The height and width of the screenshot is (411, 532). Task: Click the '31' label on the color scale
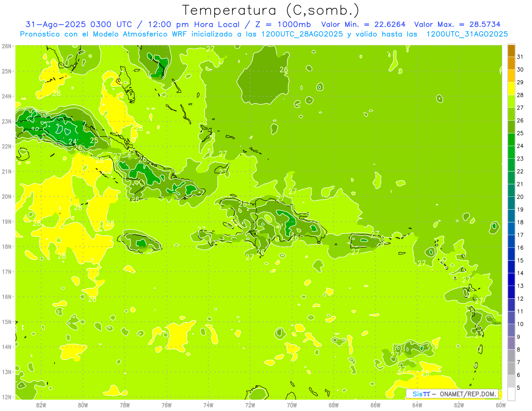[520, 57]
